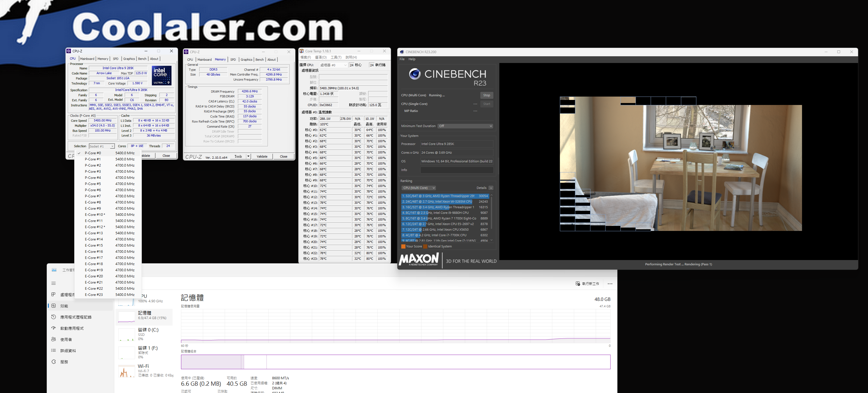Screen dimensions: 868x393
Task: Click the Task Manager app icon in its title bar
Action: pos(54,270)
